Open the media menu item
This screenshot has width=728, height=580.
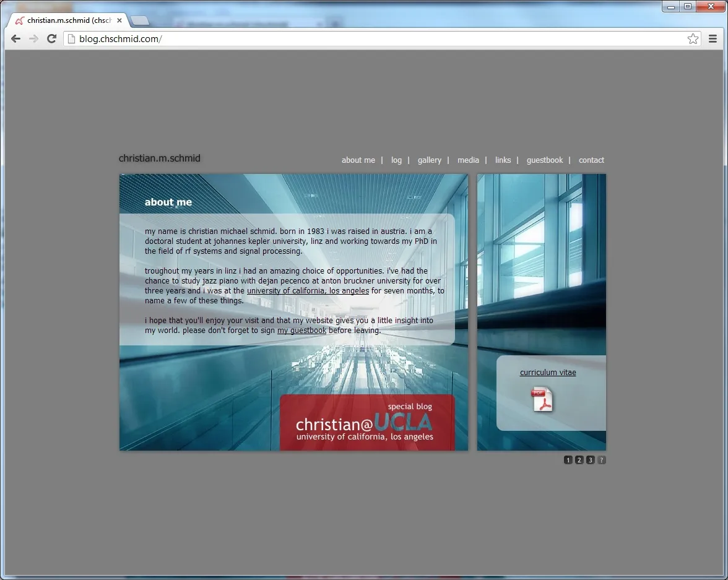pos(468,160)
